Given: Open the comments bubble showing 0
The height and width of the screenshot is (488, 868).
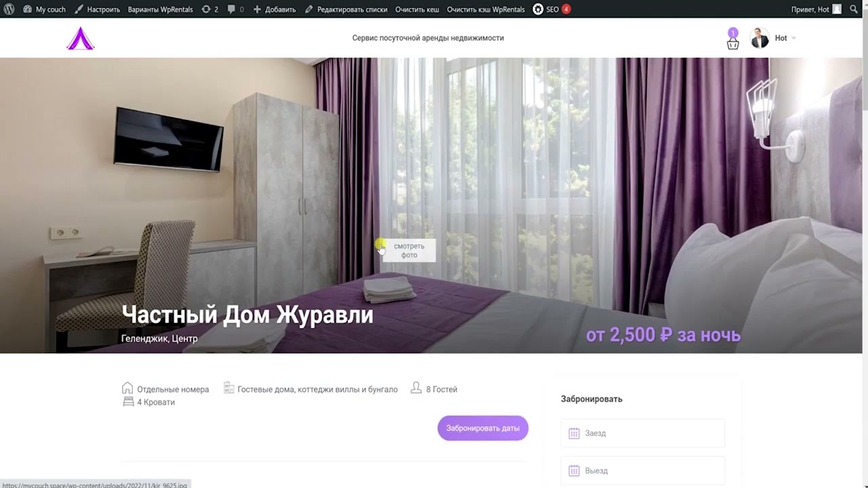Looking at the screenshot, I should pyautogui.click(x=235, y=9).
